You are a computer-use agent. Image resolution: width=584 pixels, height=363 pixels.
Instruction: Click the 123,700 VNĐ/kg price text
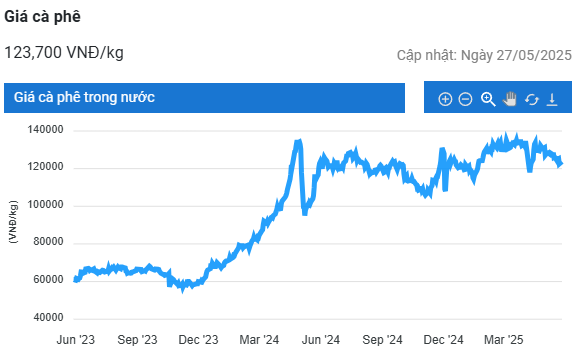[x=64, y=52]
